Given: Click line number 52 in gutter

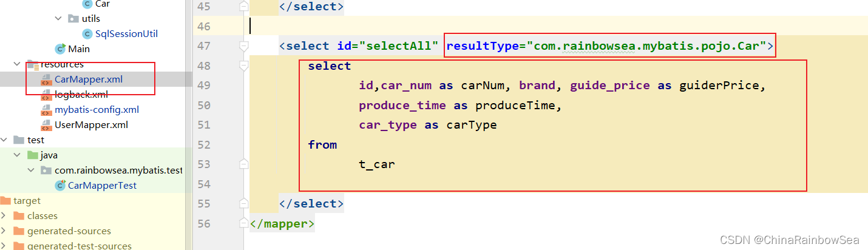Looking at the screenshot, I should pos(204,144).
